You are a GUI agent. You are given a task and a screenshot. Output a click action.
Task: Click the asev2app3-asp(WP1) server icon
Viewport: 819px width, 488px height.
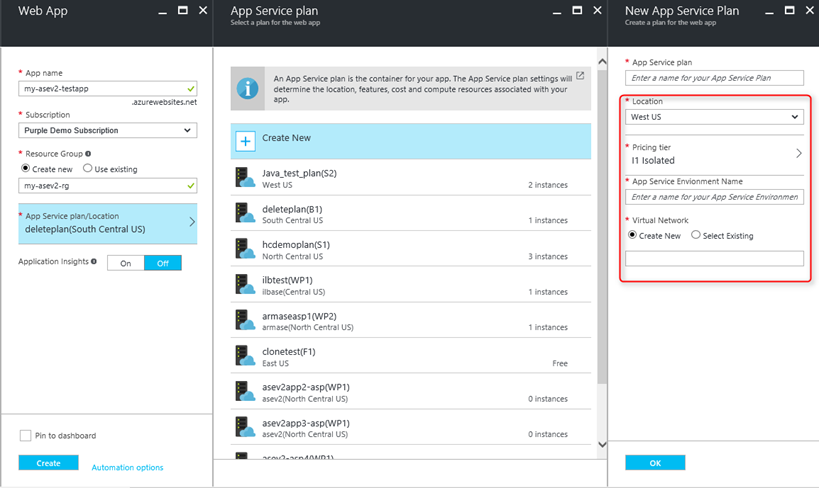pos(244,427)
